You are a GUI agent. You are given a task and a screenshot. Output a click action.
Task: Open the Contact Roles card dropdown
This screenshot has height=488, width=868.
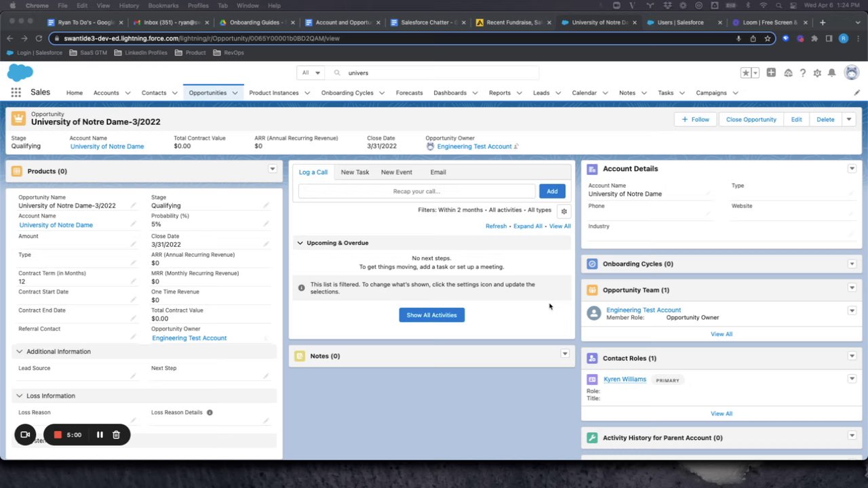852,356
